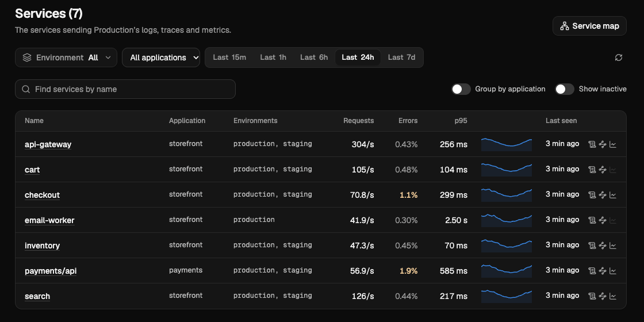Open the payments/api service link
Image resolution: width=644 pixels, height=322 pixels.
pos(51,271)
